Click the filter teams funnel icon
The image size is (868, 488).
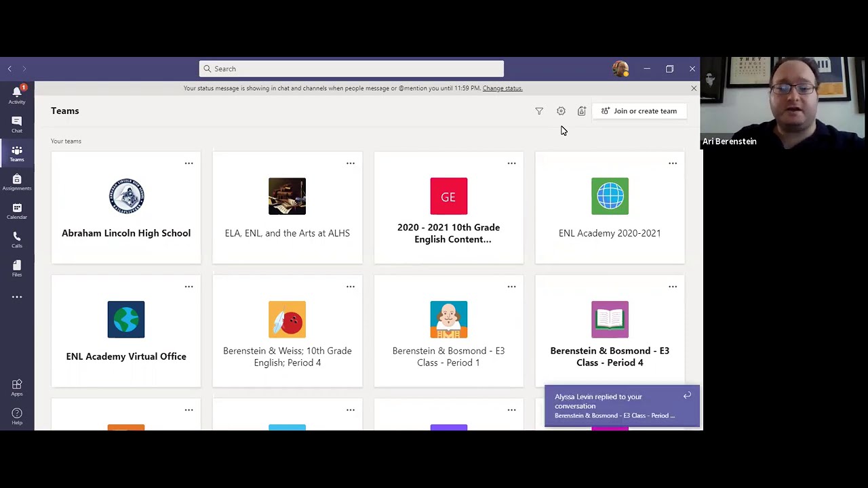point(539,111)
